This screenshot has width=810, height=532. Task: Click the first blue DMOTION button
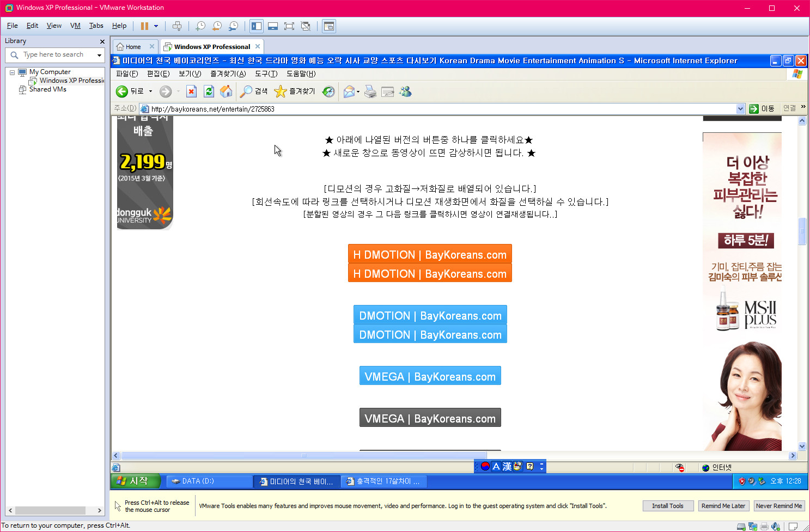tap(430, 315)
